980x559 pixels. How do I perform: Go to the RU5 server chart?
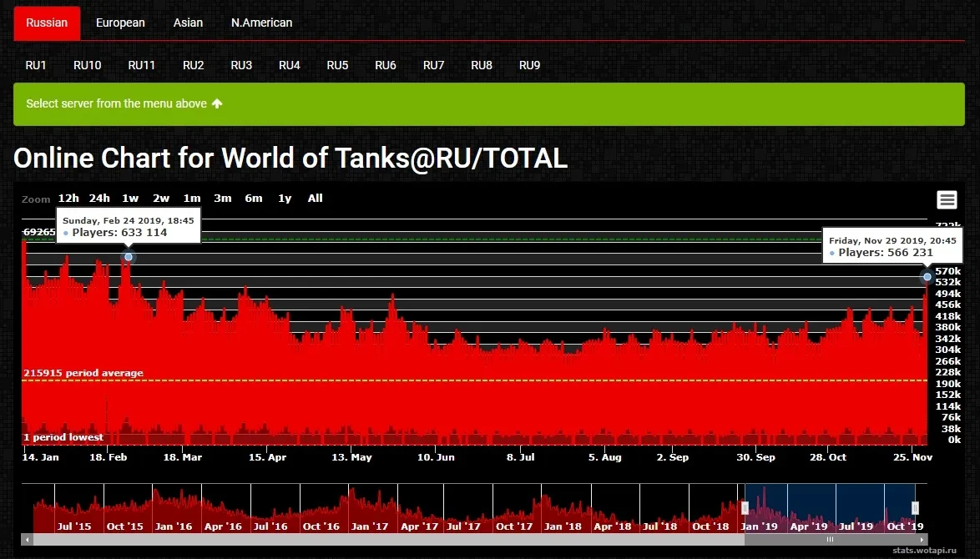pos(337,65)
